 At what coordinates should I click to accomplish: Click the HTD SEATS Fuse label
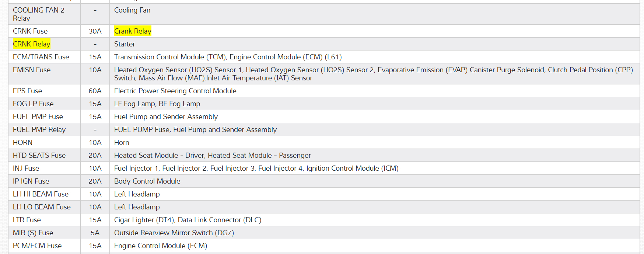point(39,156)
